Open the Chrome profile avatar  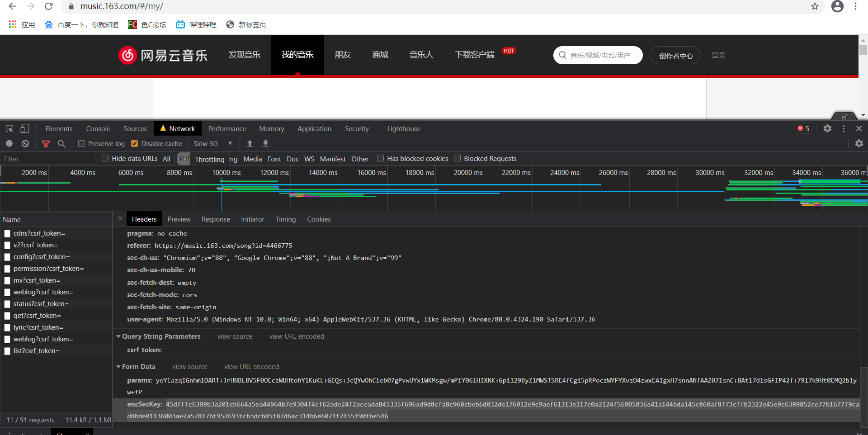(837, 6)
